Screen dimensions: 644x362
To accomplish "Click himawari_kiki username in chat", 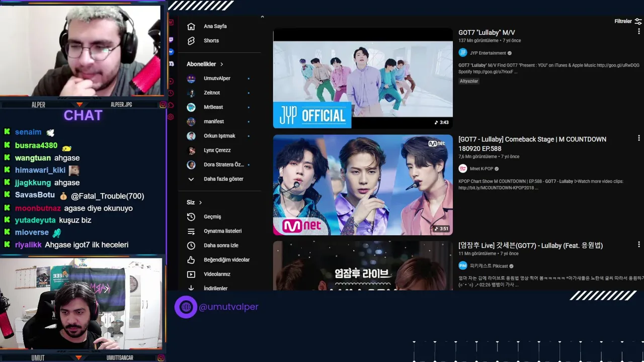I will tap(40, 170).
